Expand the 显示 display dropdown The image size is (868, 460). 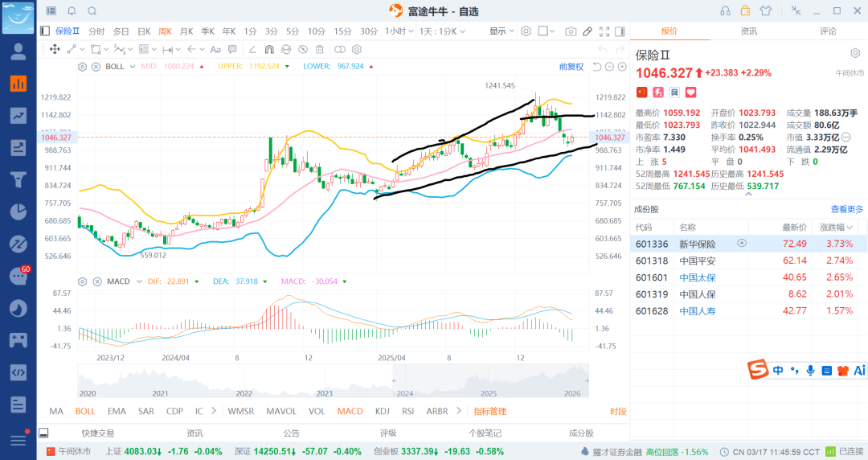point(502,31)
